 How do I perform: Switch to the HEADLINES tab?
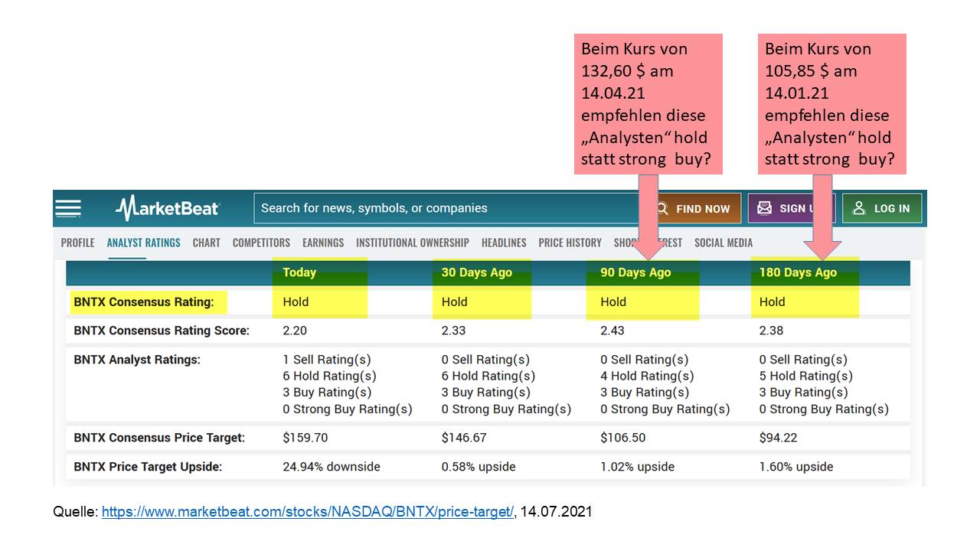(504, 243)
